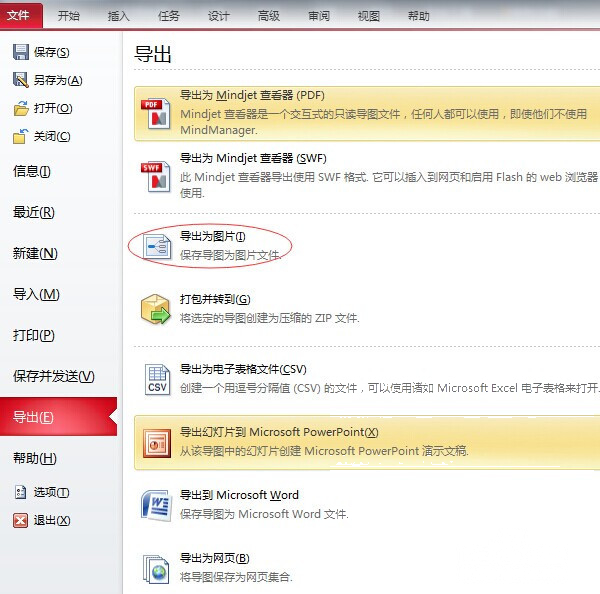
Task: Open the 审阅 ribbon tab
Action: coord(319,16)
